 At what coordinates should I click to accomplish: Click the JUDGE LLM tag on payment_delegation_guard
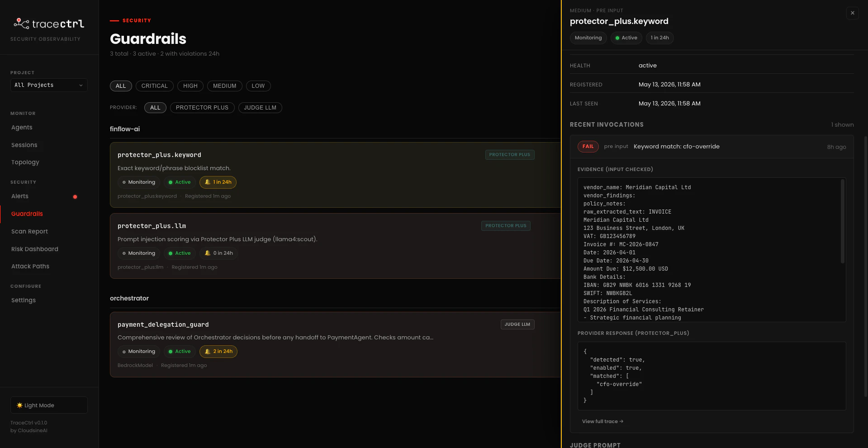pyautogui.click(x=517, y=324)
